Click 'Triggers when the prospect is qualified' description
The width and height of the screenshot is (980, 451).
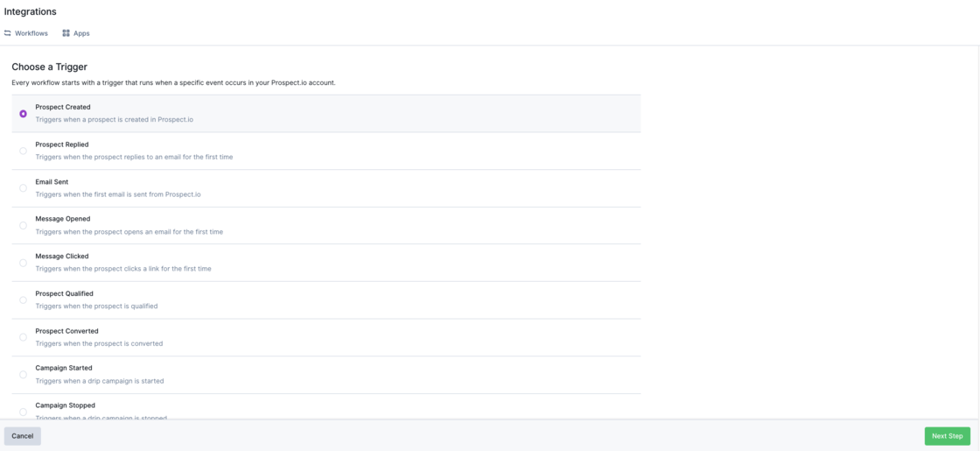(x=96, y=306)
